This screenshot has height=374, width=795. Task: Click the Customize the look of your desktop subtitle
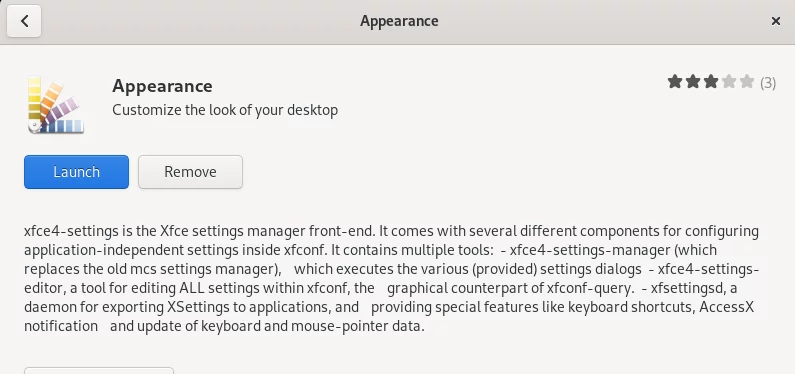(x=225, y=110)
